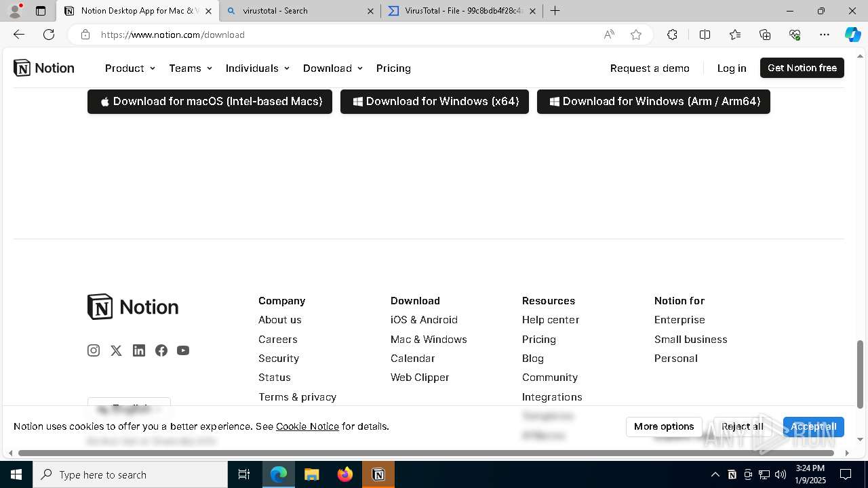868x488 pixels.
Task: Open Task View on taskbar
Action: pos(244,474)
